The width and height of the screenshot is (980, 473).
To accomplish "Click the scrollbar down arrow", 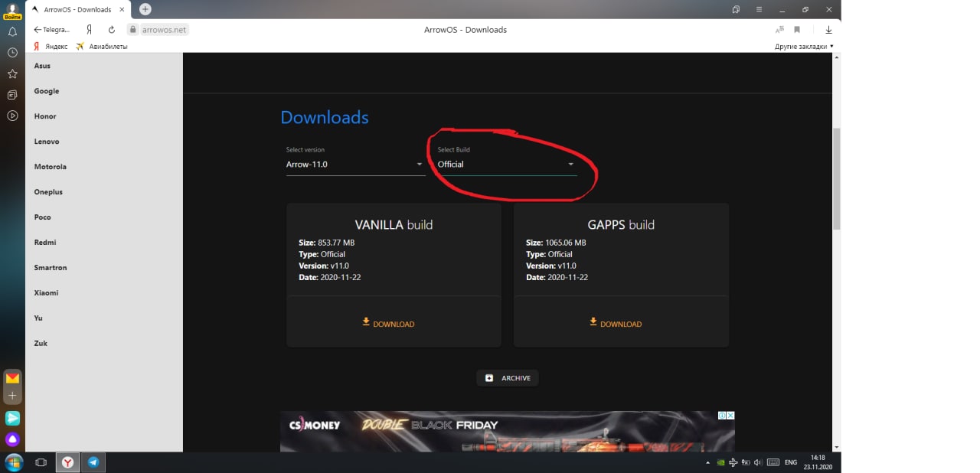I will pyautogui.click(x=836, y=447).
